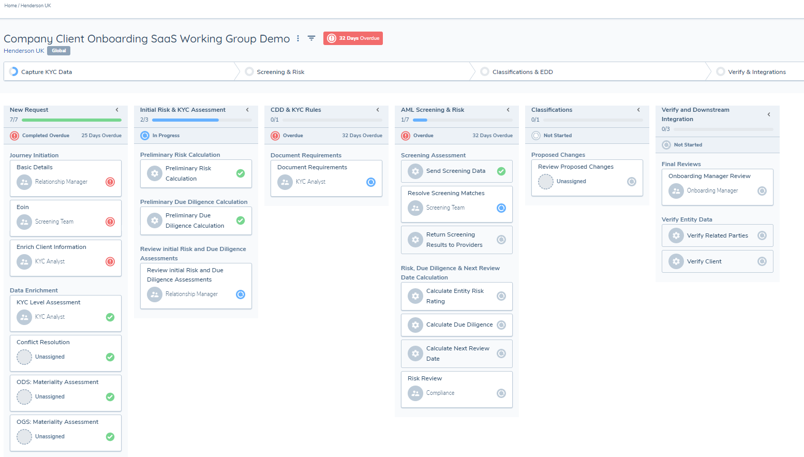Click the gear icon on Verify Related Parties

coord(676,235)
